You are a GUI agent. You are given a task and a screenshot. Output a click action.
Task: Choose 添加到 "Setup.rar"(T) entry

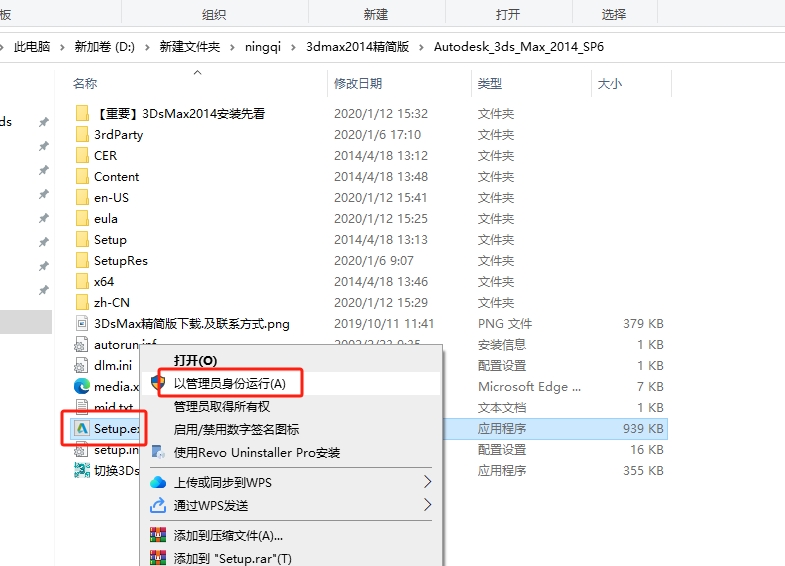pyautogui.click(x=233, y=558)
